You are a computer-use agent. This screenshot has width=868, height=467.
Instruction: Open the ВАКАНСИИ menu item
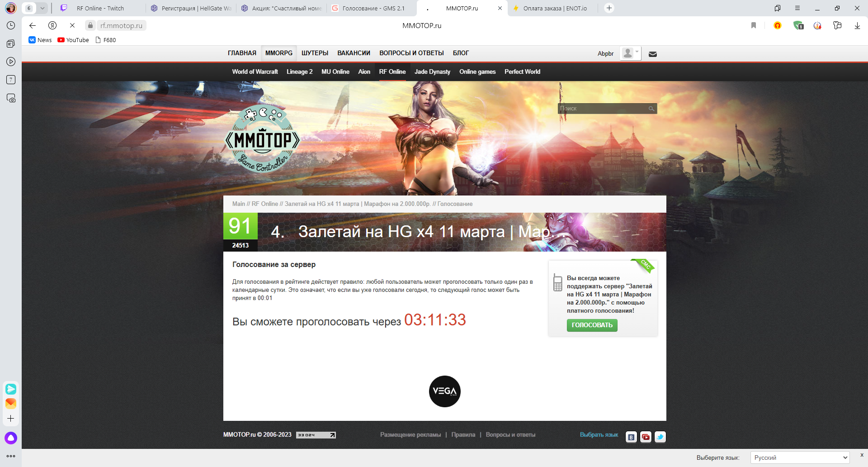(x=354, y=53)
